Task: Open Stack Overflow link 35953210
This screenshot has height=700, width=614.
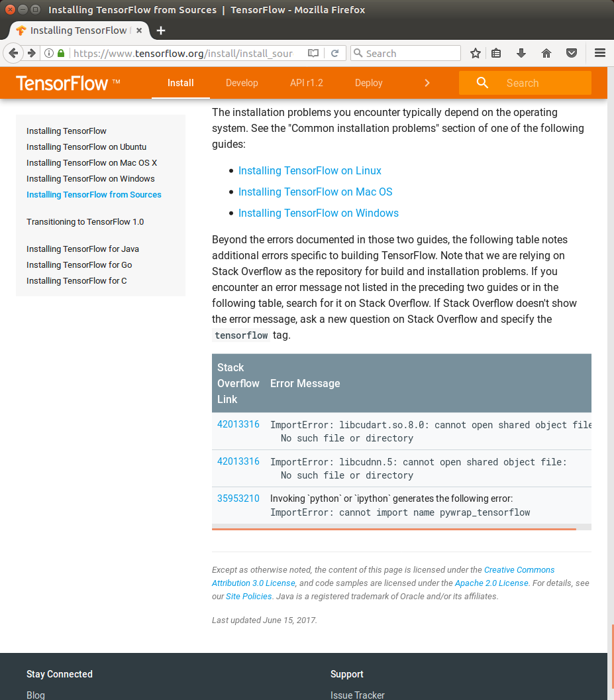Action: pyautogui.click(x=238, y=498)
